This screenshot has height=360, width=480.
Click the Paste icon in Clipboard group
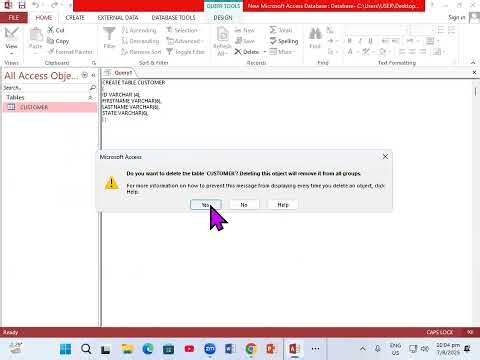[36, 35]
